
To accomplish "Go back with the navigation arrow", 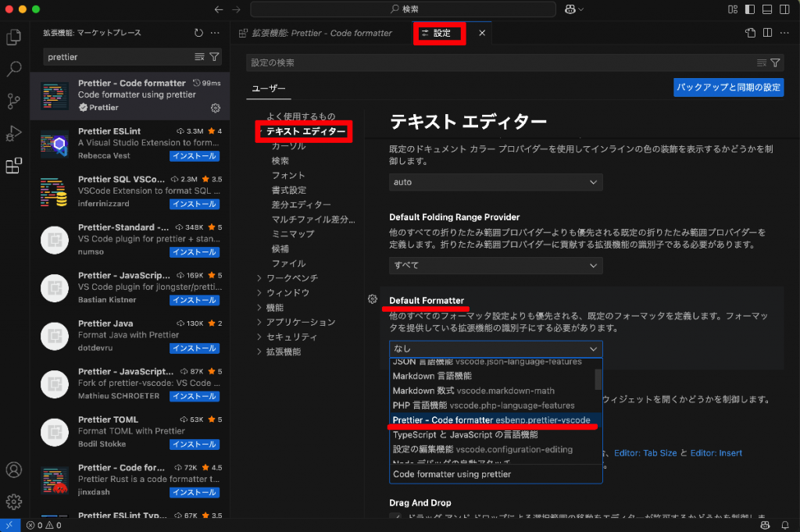I will (x=219, y=9).
